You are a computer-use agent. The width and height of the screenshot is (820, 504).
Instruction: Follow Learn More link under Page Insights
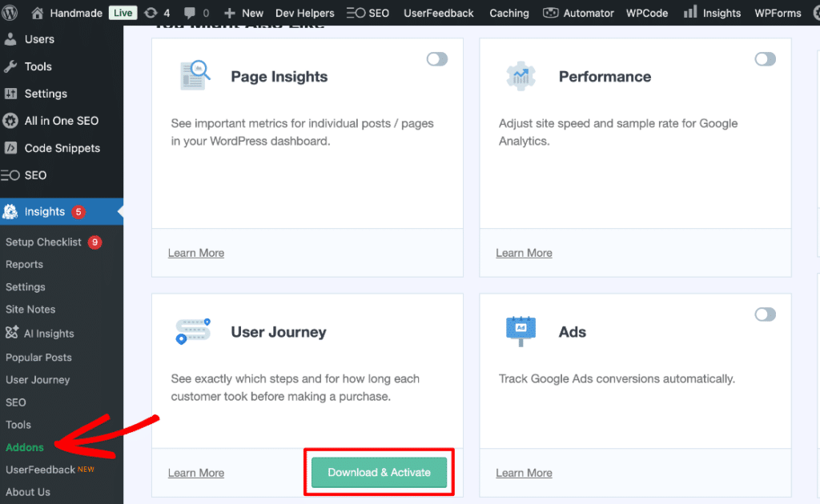click(196, 253)
